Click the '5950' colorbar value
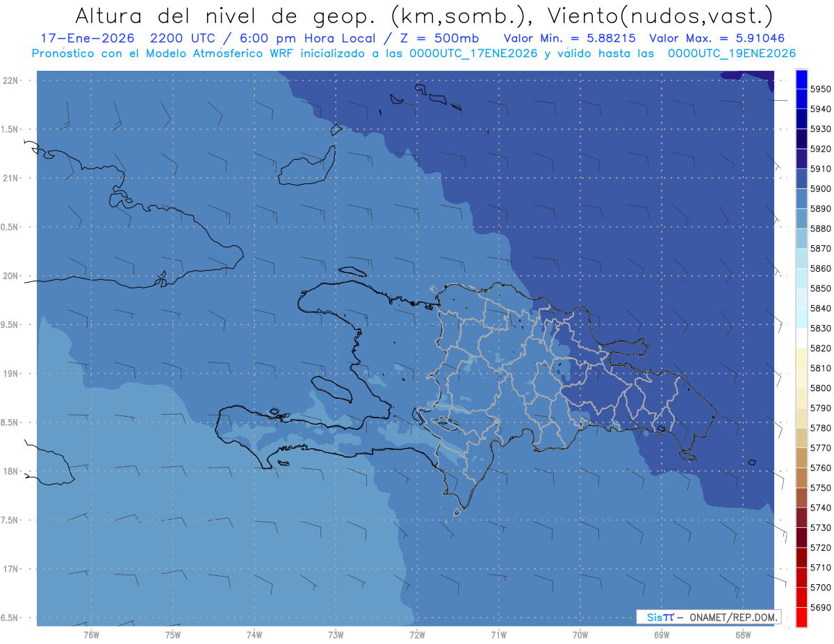This screenshot has height=644, width=834. pyautogui.click(x=820, y=89)
